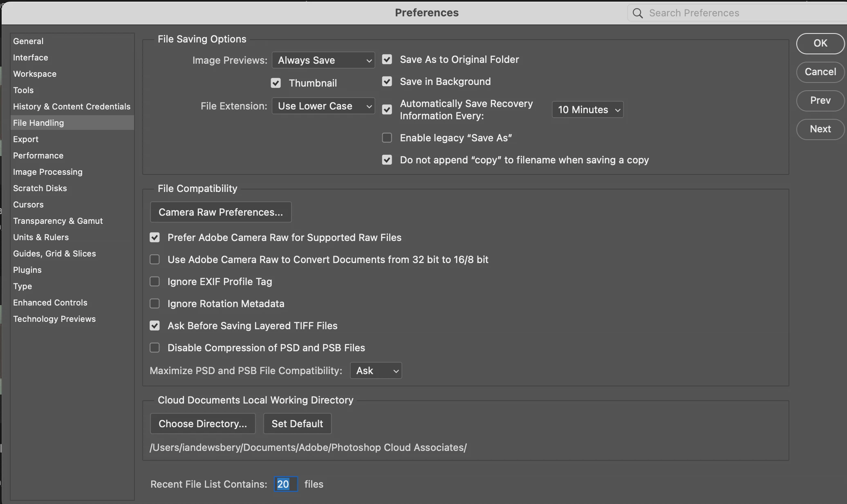847x504 pixels.
Task: Toggle Save As to Original Folder checkbox
Action: pyautogui.click(x=387, y=60)
